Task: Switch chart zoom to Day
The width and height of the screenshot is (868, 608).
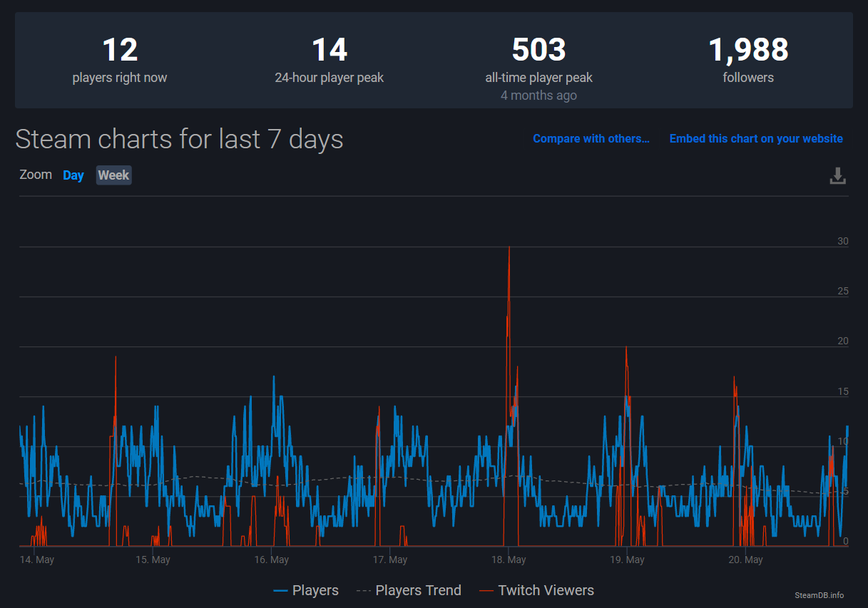Action: (x=73, y=175)
